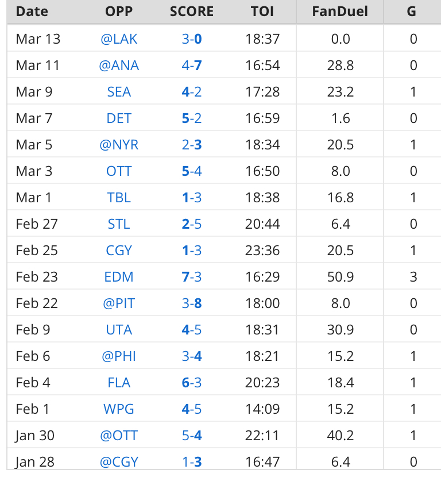Click the 4-7 score link
441x504 pixels.
pos(192,66)
